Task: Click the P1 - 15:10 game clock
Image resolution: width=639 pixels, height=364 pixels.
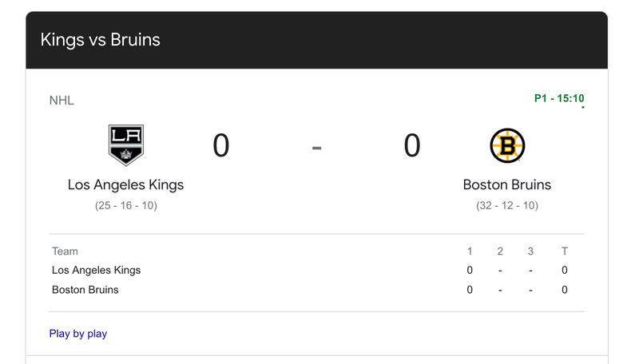Action: pos(559,99)
